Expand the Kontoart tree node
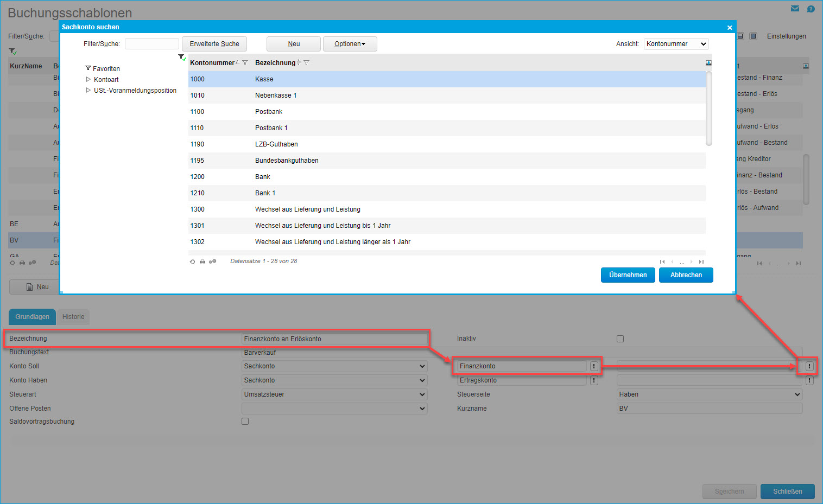823x504 pixels. point(88,80)
